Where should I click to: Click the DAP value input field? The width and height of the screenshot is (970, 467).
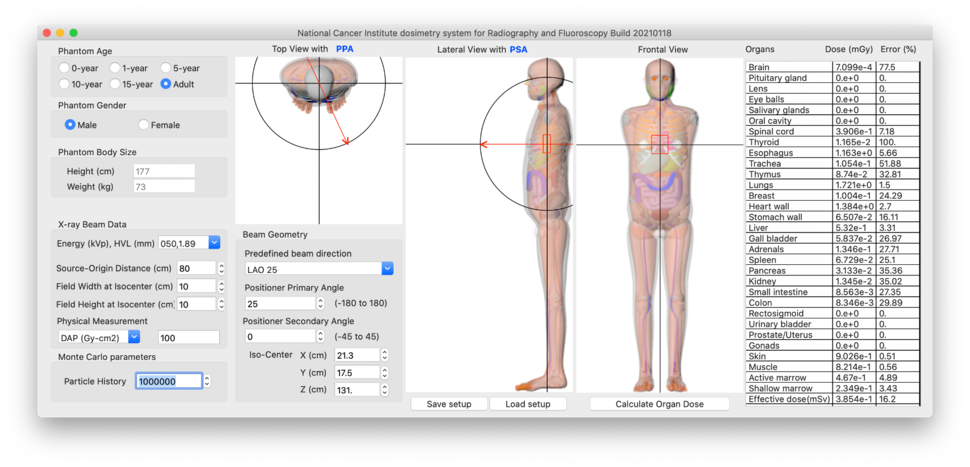click(x=188, y=338)
